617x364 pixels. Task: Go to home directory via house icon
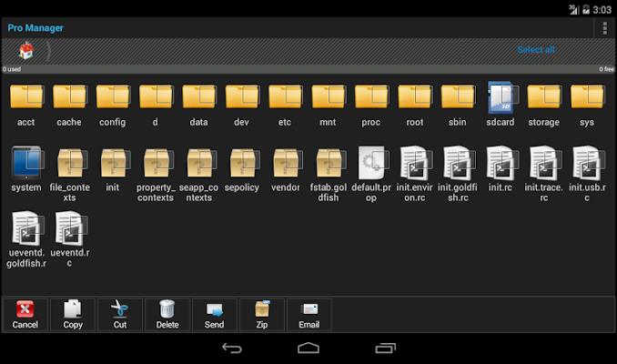click(26, 50)
